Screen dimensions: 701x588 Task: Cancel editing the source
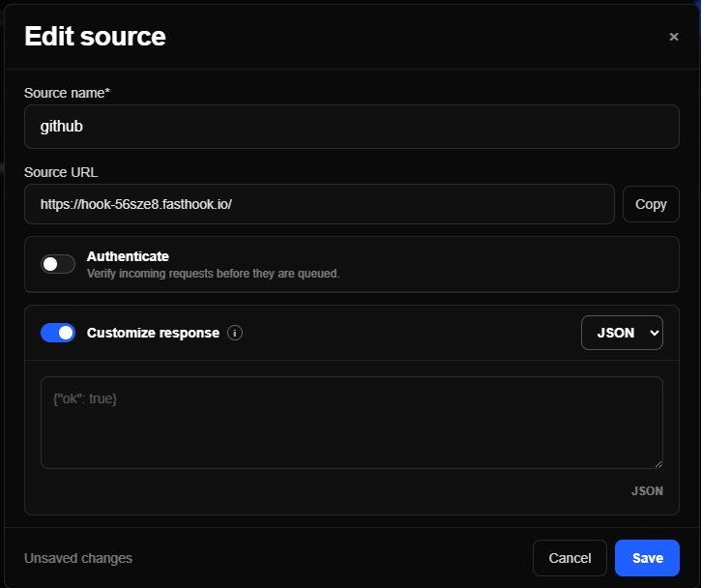click(570, 558)
